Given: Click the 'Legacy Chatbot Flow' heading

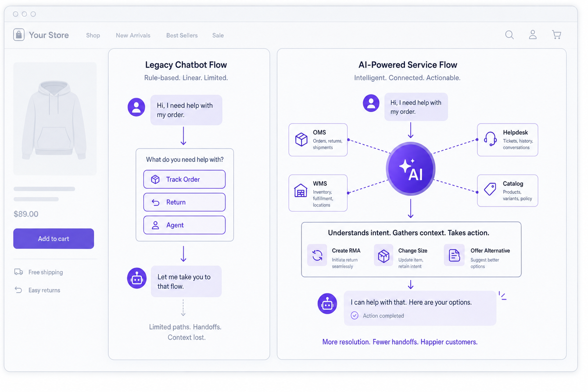Looking at the screenshot, I should pos(186,65).
